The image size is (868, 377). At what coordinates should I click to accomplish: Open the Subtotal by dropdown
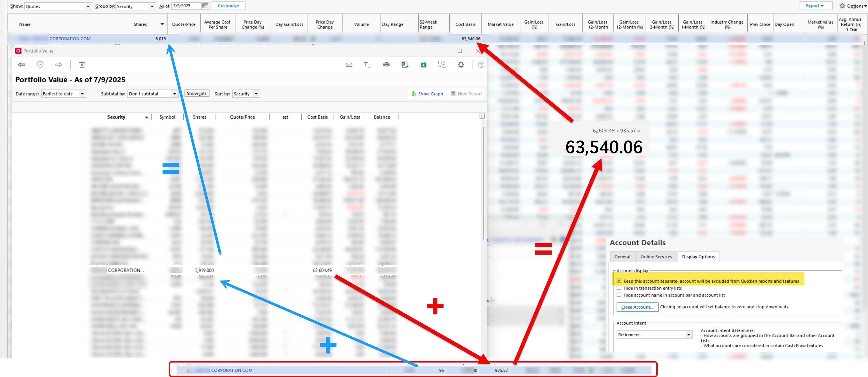(x=174, y=94)
